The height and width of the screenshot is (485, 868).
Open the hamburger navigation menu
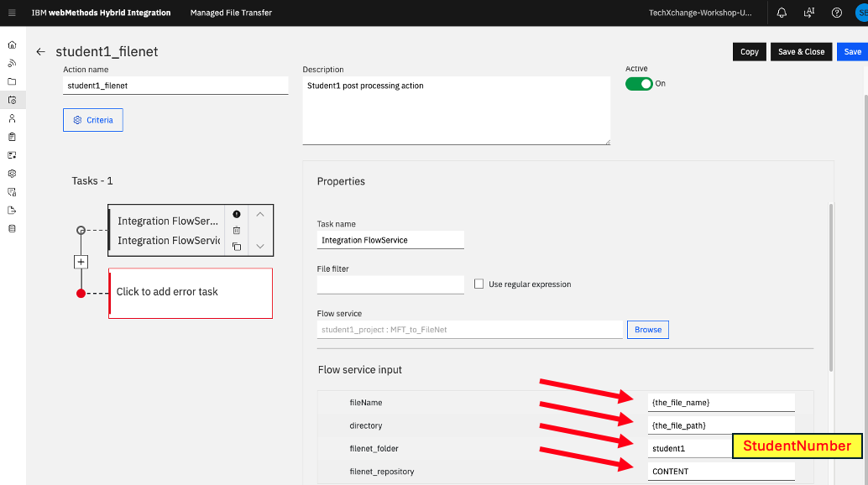point(12,13)
